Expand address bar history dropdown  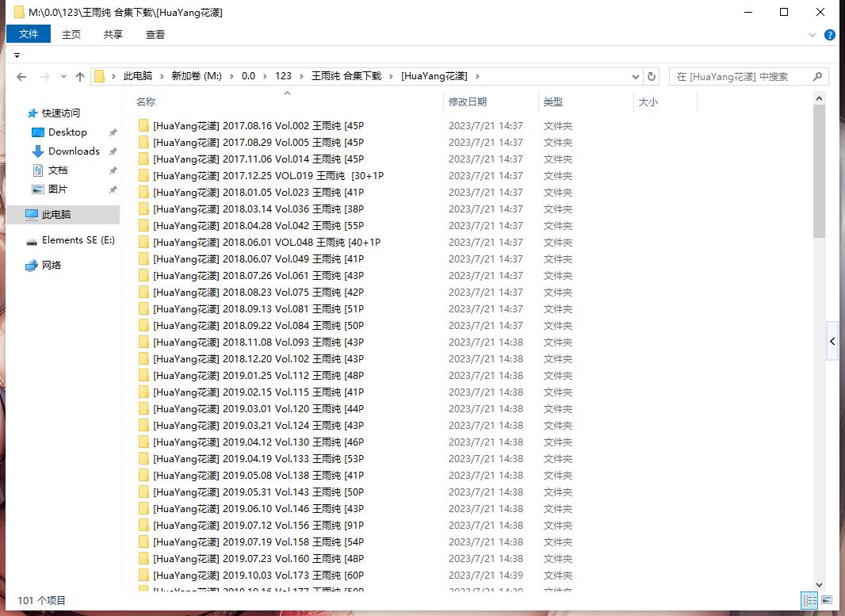(x=636, y=77)
